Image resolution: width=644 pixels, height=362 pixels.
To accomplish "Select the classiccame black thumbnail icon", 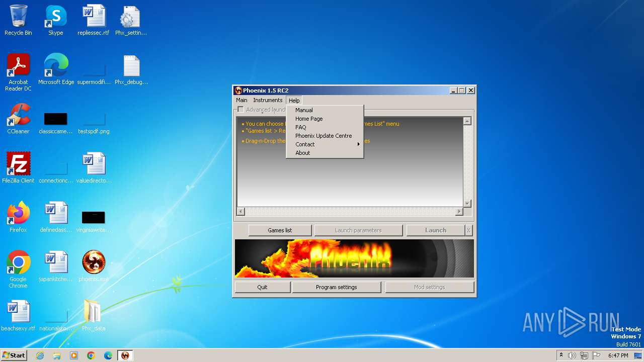I will pos(56,123).
